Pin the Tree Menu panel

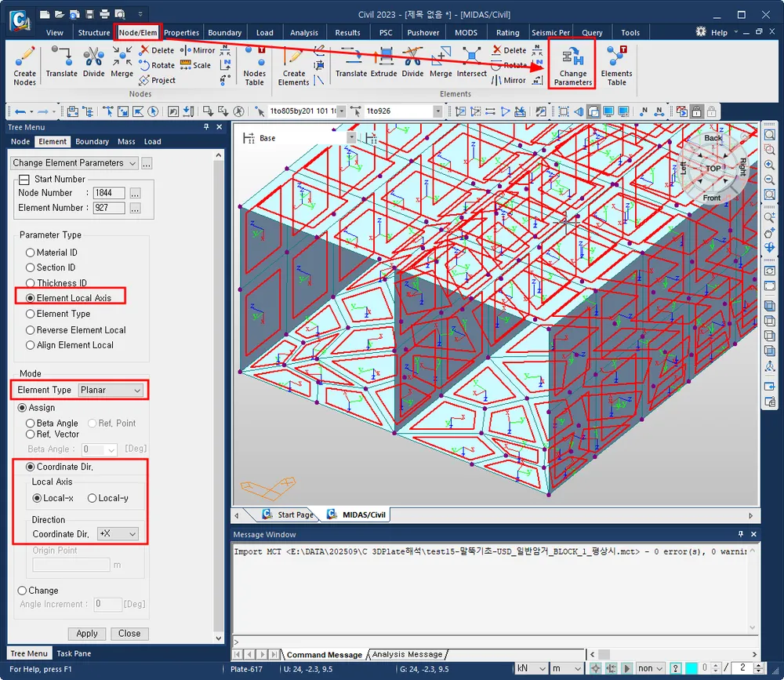(x=206, y=127)
